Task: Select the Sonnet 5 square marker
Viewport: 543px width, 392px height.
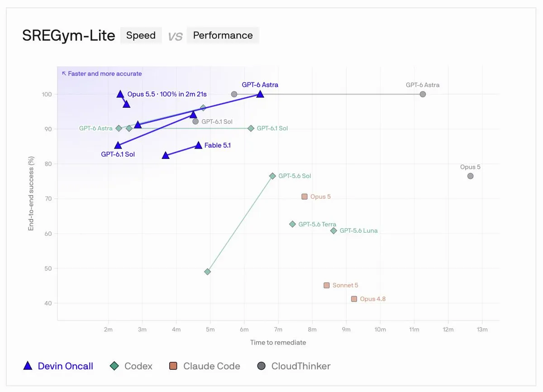Action: pyautogui.click(x=327, y=285)
